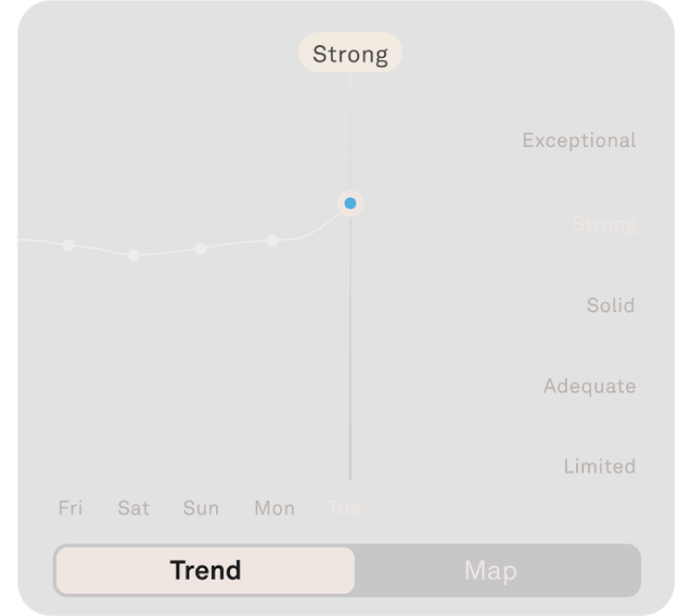This screenshot has width=693, height=616.
Task: Click the Strong tooltip bubble
Action: point(350,53)
